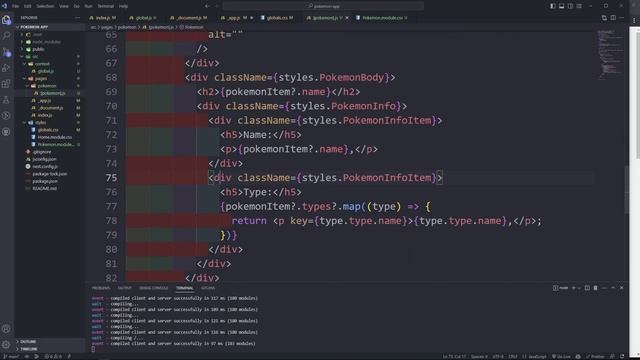The width and height of the screenshot is (640, 360).
Task: Open the Edit menu
Action: tap(27, 6)
